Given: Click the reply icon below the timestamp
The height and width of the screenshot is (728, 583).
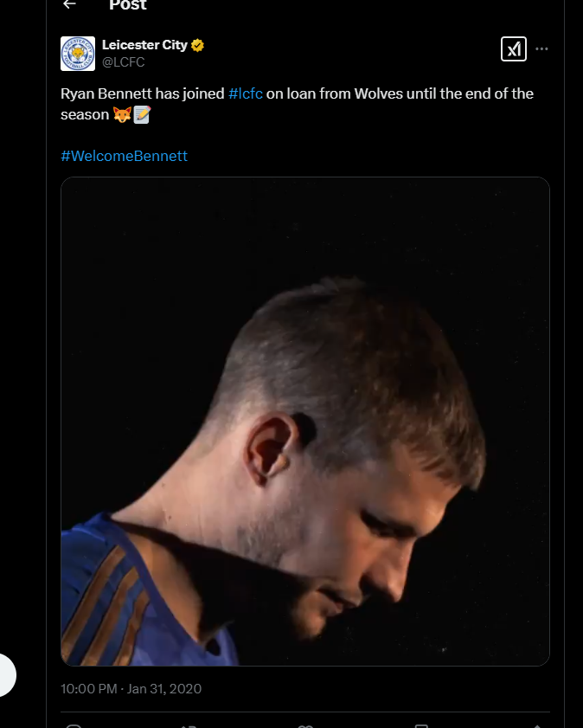Looking at the screenshot, I should coord(74,725).
